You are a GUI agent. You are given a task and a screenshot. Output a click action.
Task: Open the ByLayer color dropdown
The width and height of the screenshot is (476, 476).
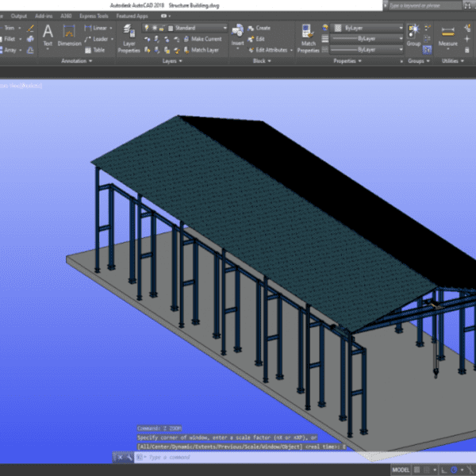pyautogui.click(x=367, y=28)
